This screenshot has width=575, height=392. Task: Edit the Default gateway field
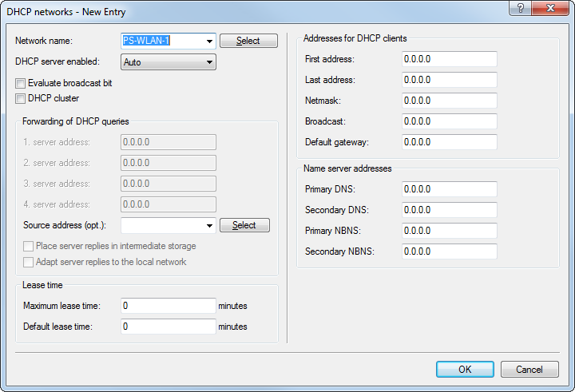449,142
